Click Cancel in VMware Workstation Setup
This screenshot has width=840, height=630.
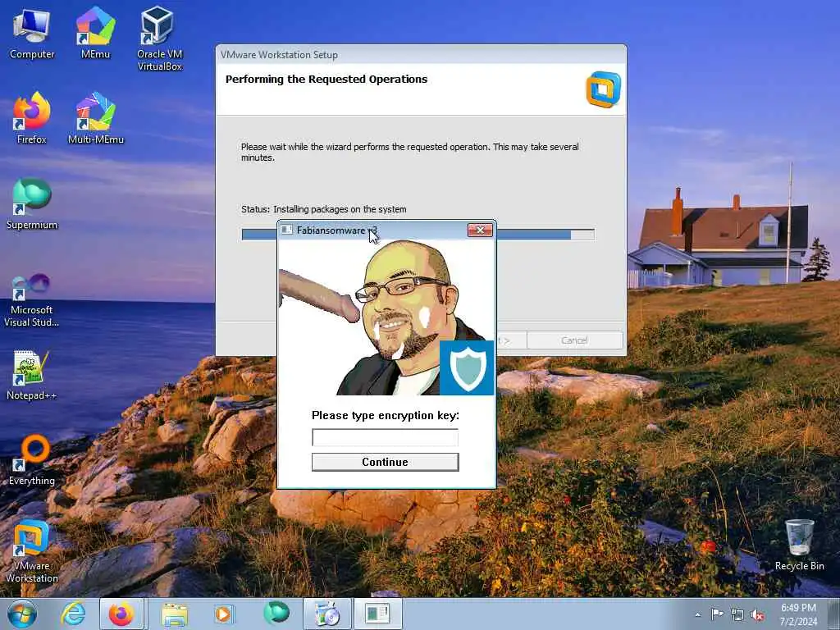(x=574, y=340)
